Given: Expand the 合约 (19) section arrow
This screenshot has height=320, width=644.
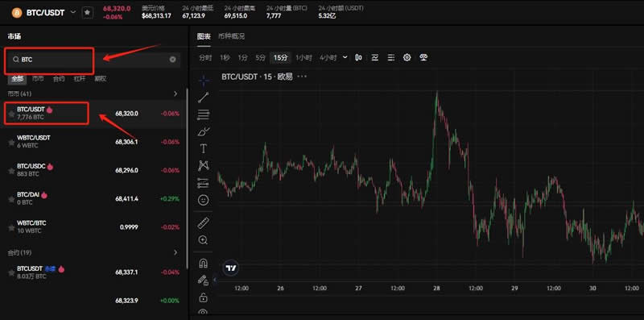Looking at the screenshot, I should (x=175, y=252).
